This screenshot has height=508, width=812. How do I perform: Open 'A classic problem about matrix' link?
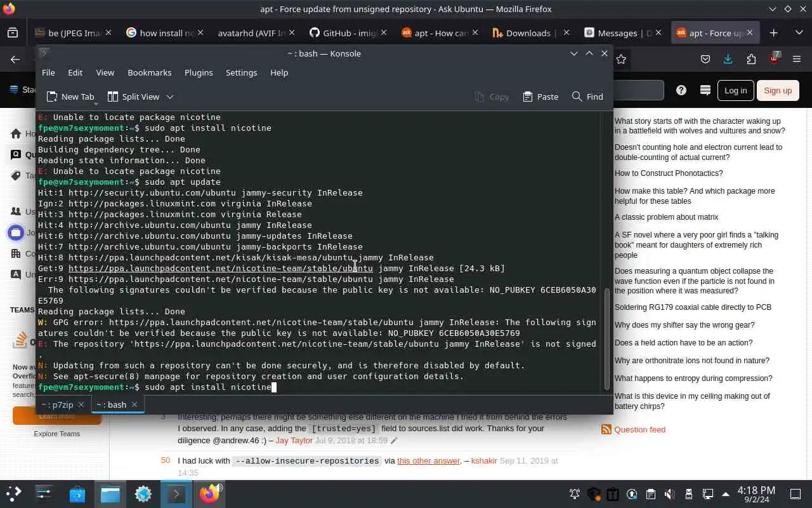666,217
